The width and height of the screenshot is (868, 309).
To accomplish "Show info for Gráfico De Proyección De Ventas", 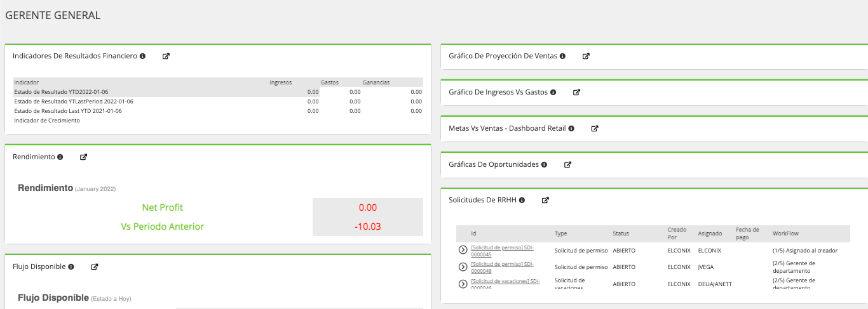I will coord(562,56).
